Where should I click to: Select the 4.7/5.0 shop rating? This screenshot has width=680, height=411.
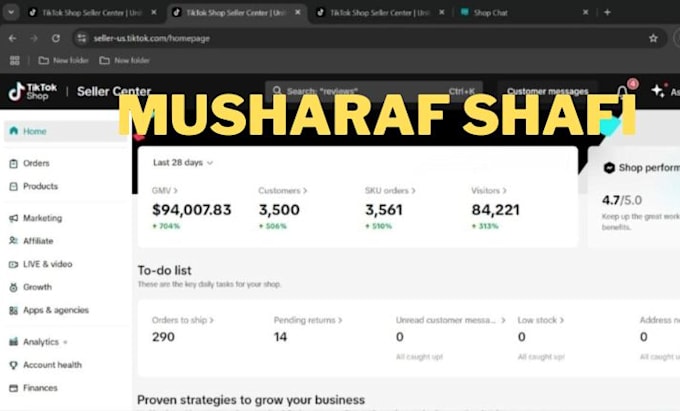[x=622, y=200]
